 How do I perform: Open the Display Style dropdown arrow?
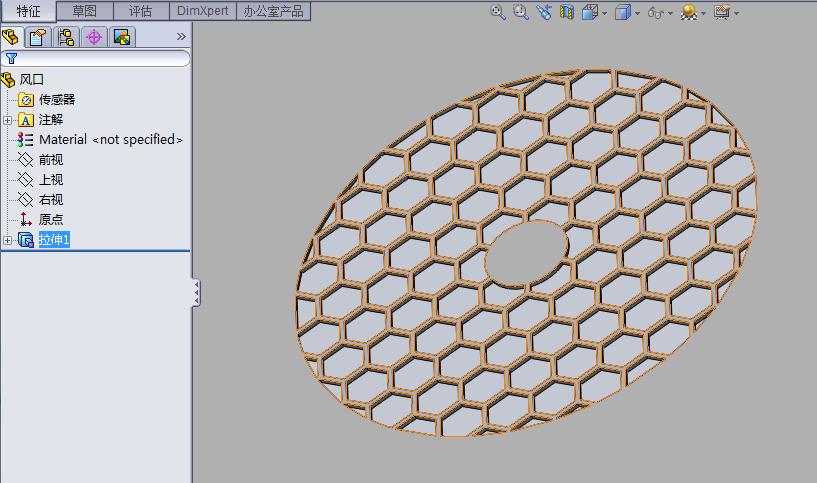coord(637,14)
